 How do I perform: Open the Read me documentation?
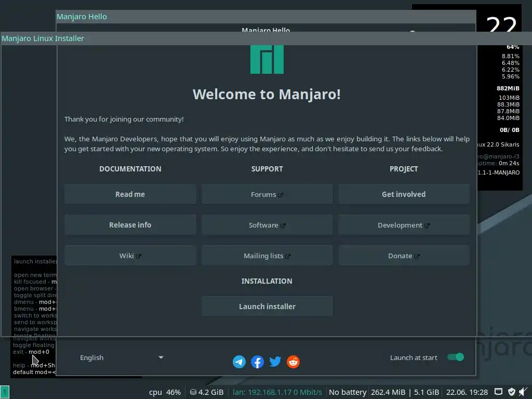(x=130, y=194)
